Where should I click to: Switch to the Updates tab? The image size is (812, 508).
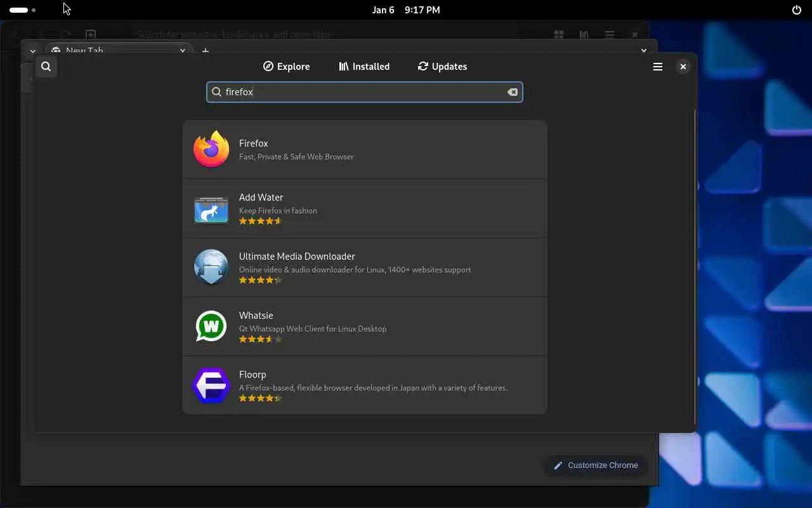442,67
